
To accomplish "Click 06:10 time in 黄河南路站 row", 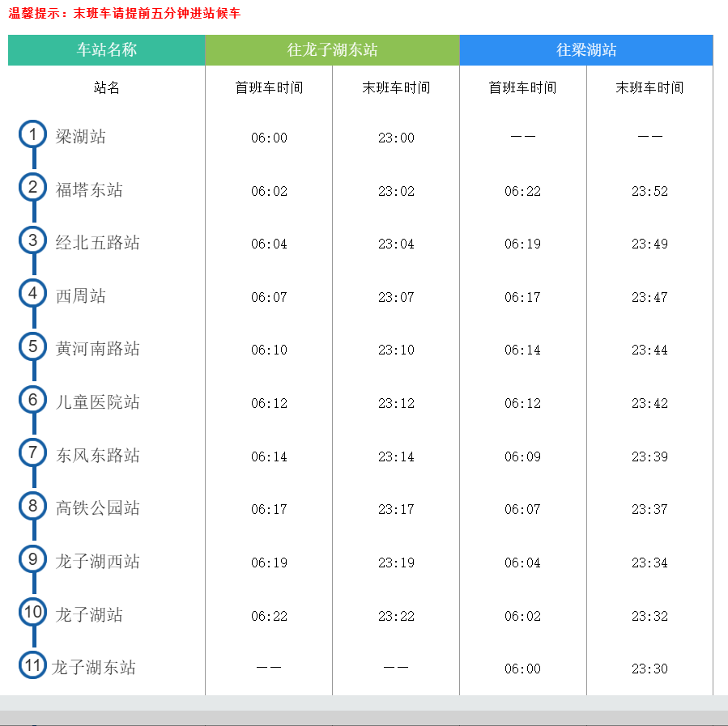I will (x=270, y=350).
